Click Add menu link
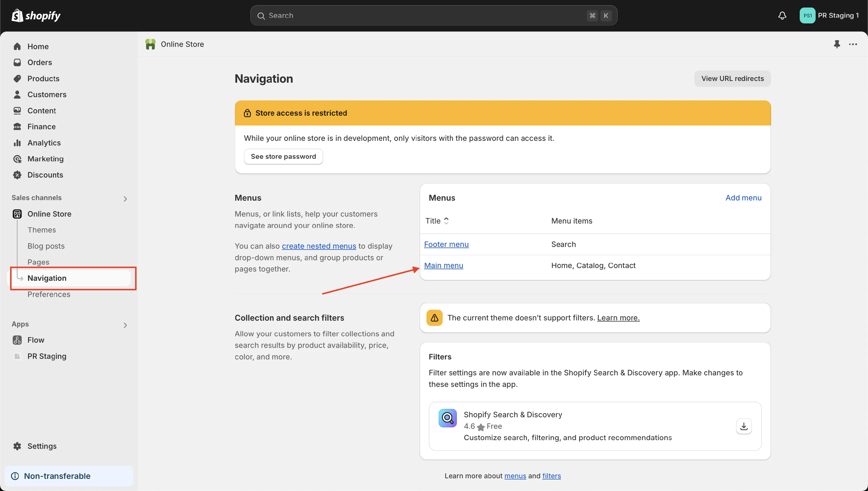The height and width of the screenshot is (491, 868). point(744,198)
